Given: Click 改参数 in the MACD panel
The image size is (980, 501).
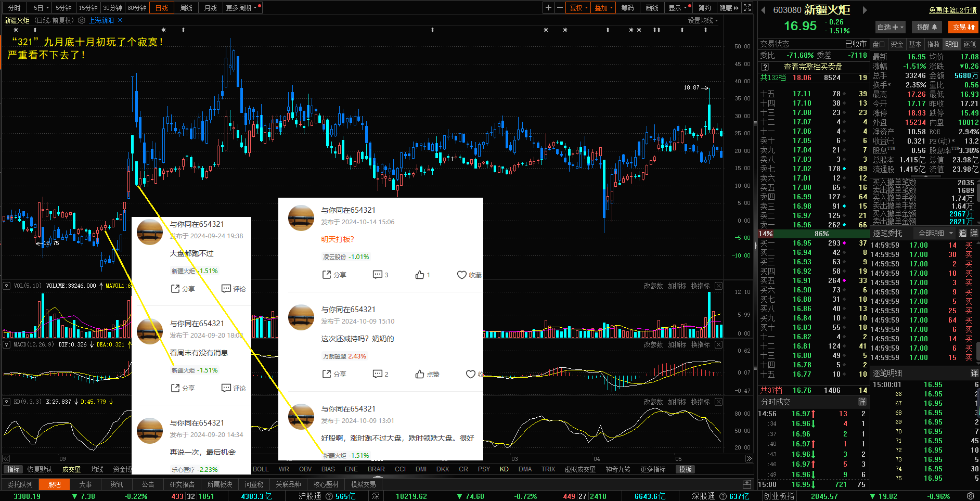Looking at the screenshot, I should point(653,344).
